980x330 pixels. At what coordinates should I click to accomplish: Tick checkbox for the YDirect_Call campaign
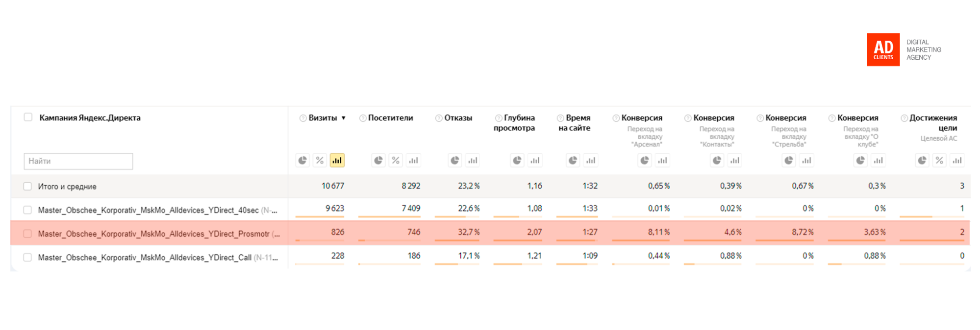pyautogui.click(x=27, y=258)
